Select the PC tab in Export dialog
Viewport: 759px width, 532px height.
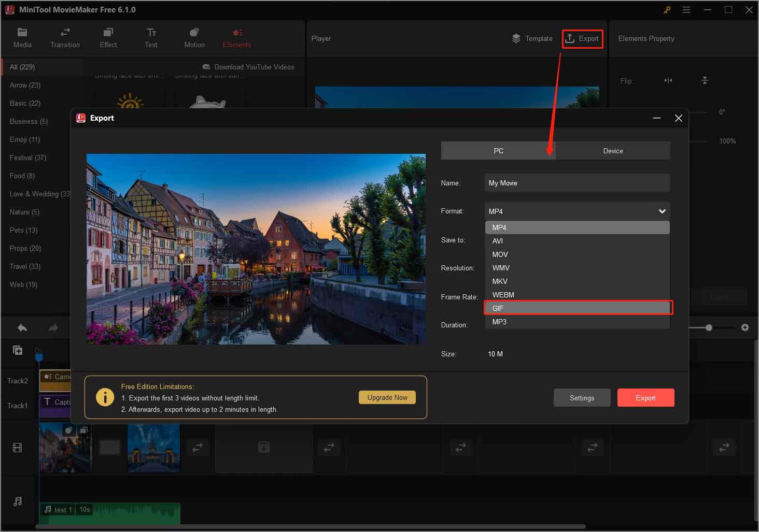tap(498, 151)
